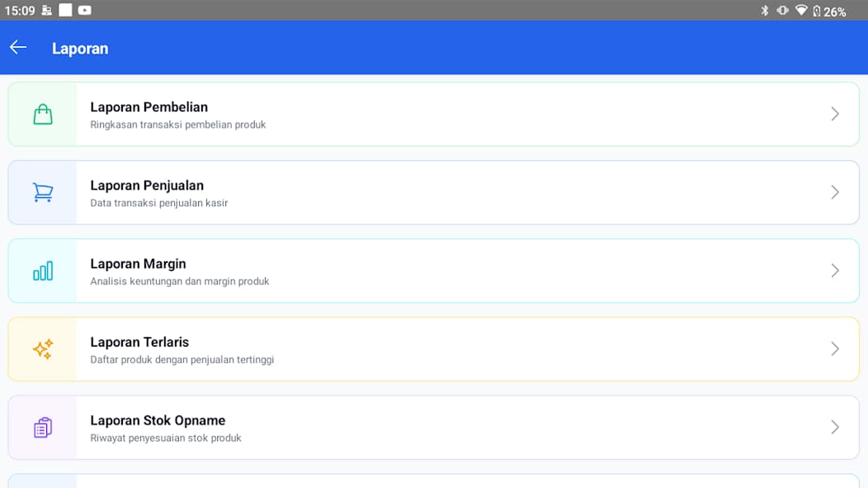Viewport: 868px width, 488px height.
Task: Click 'Ringkasan transaksi pembelian produk' subtitle
Action: [x=177, y=125]
